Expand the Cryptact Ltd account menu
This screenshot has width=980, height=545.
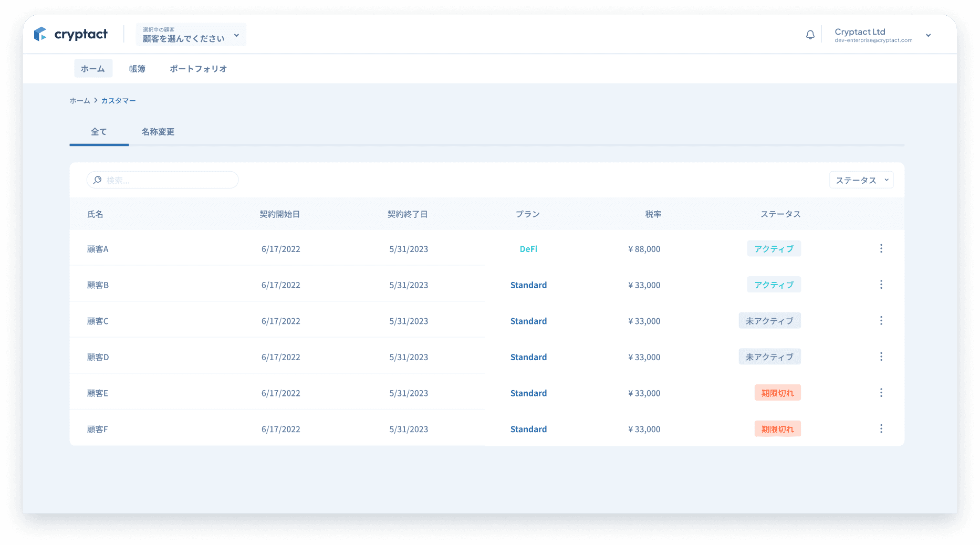pyautogui.click(x=928, y=35)
